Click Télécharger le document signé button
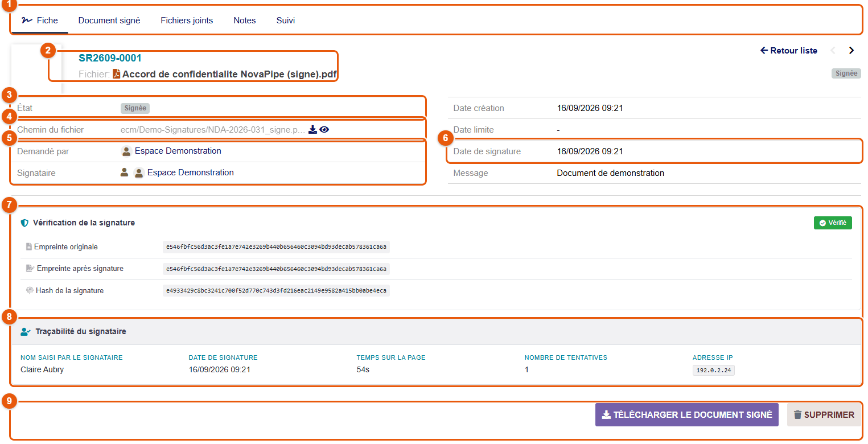The height and width of the screenshot is (444, 868). coord(687,415)
